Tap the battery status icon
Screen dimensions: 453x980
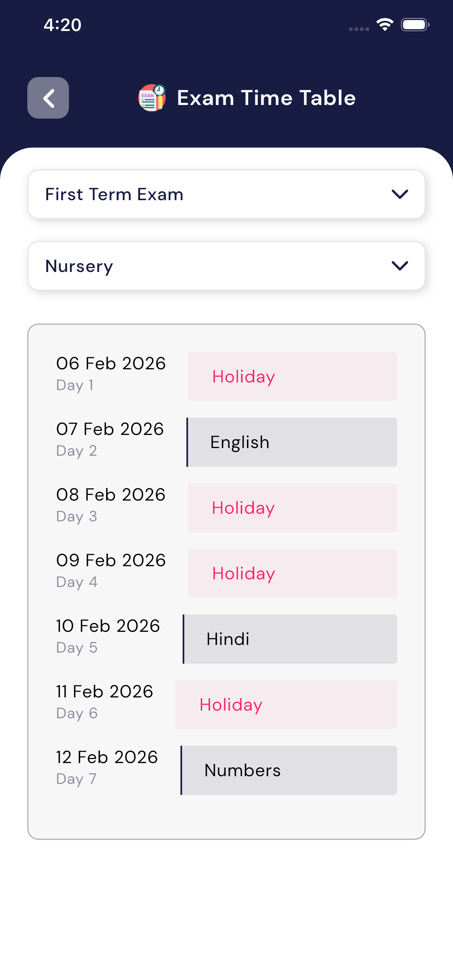click(415, 25)
